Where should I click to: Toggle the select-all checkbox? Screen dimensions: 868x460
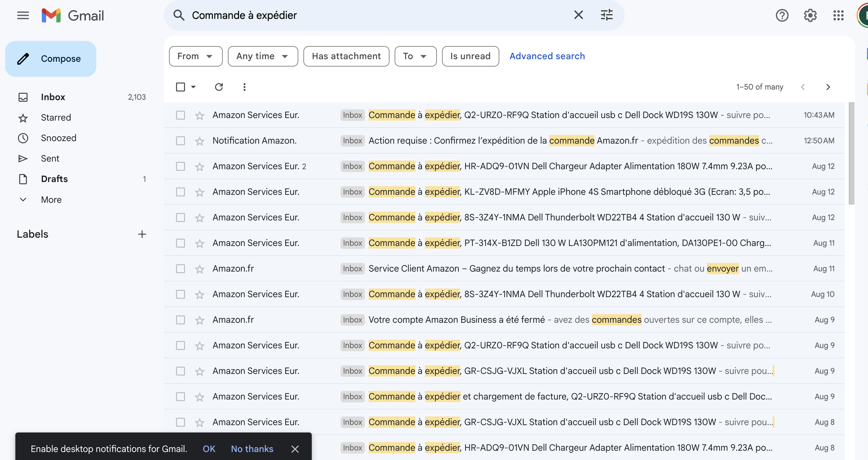[x=180, y=87]
